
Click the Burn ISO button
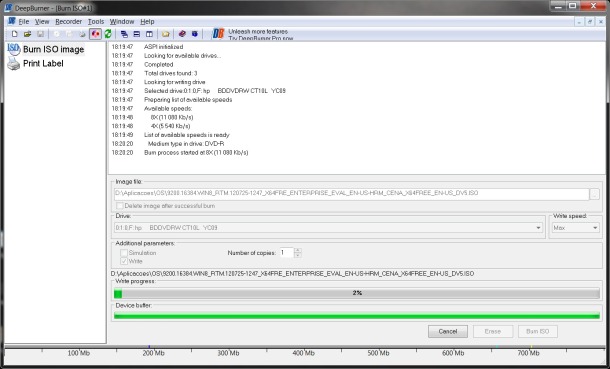[538, 332]
